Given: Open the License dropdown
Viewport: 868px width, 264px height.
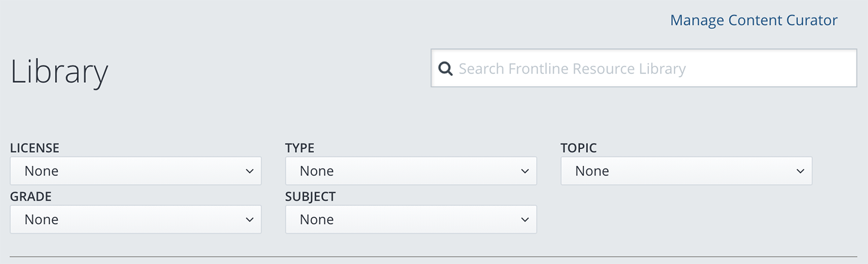Looking at the screenshot, I should pos(135,171).
